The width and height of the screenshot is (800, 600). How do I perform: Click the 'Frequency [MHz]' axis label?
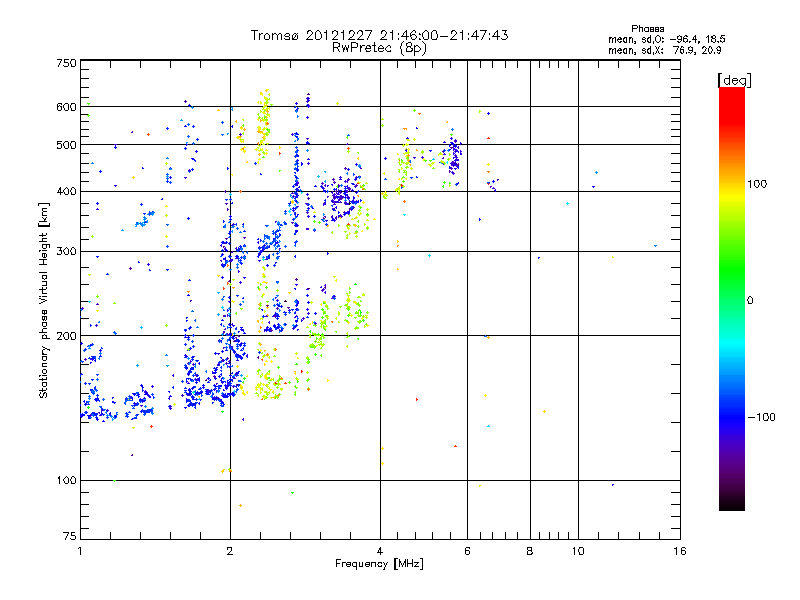(x=379, y=564)
